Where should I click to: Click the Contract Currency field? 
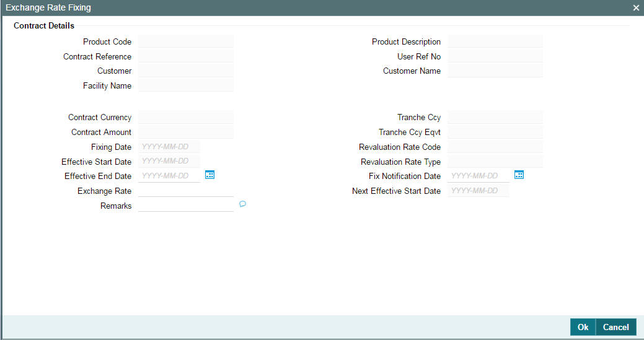186,117
